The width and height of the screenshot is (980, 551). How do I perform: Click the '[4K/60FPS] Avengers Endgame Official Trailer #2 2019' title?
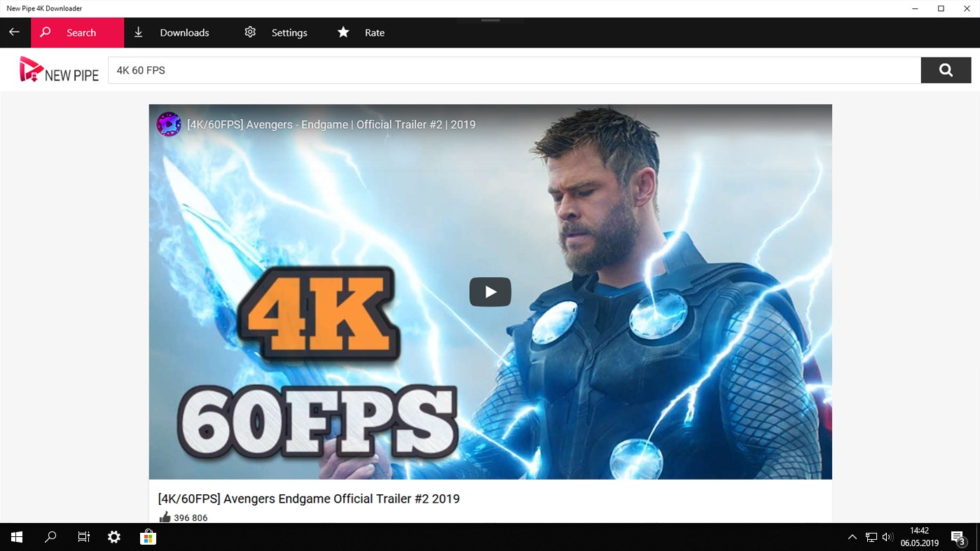[309, 498]
